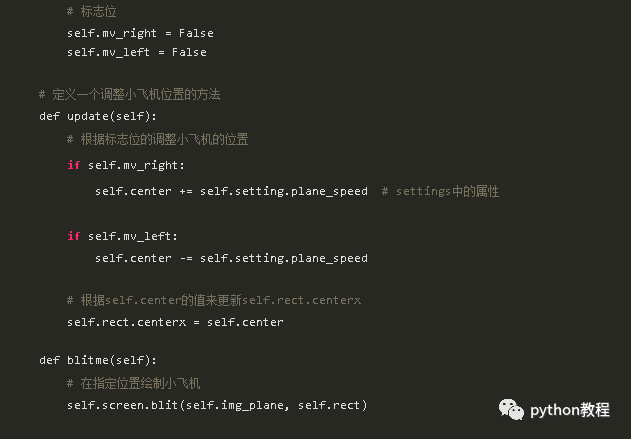Screen dimensions: 631x439
Task: Click the comment 在指定位置绘制小飞机
Action: click(133, 383)
